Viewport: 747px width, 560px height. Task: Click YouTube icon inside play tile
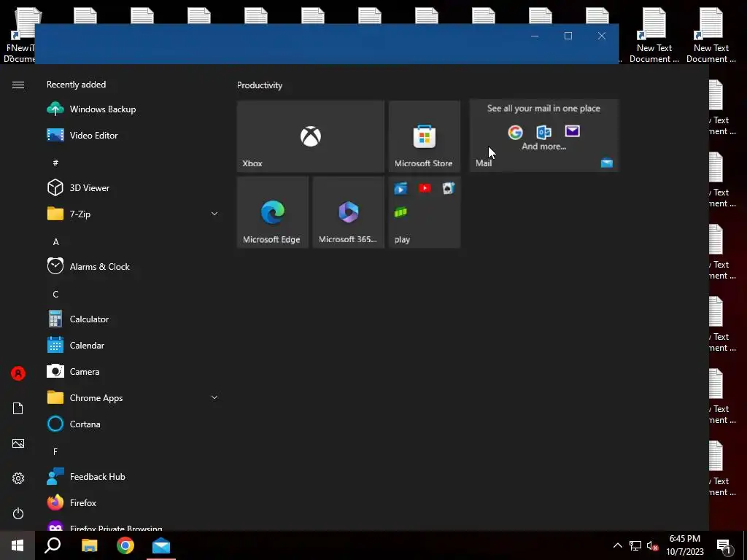[425, 188]
